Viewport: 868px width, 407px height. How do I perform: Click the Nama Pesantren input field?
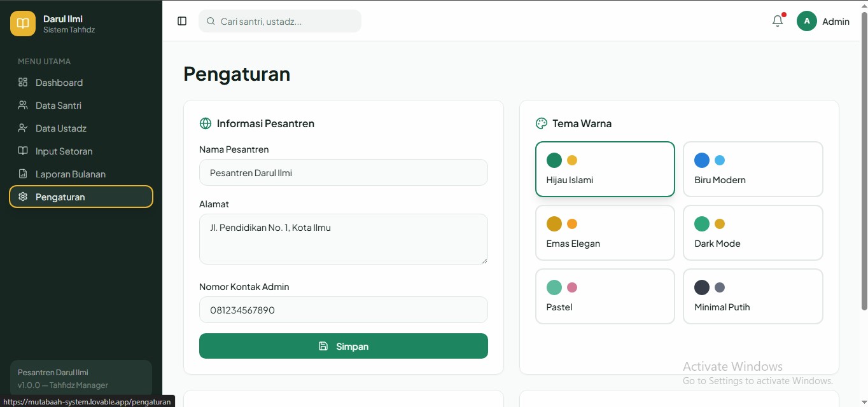[344, 172]
